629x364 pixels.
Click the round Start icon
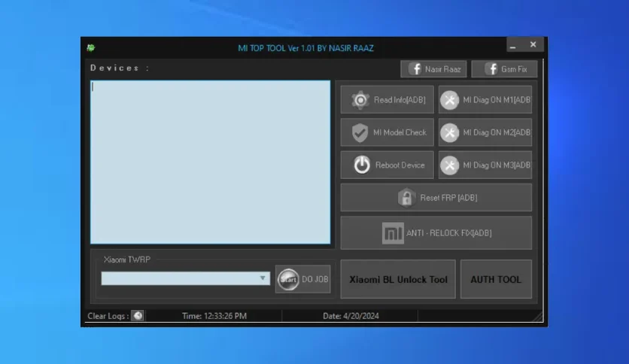288,280
